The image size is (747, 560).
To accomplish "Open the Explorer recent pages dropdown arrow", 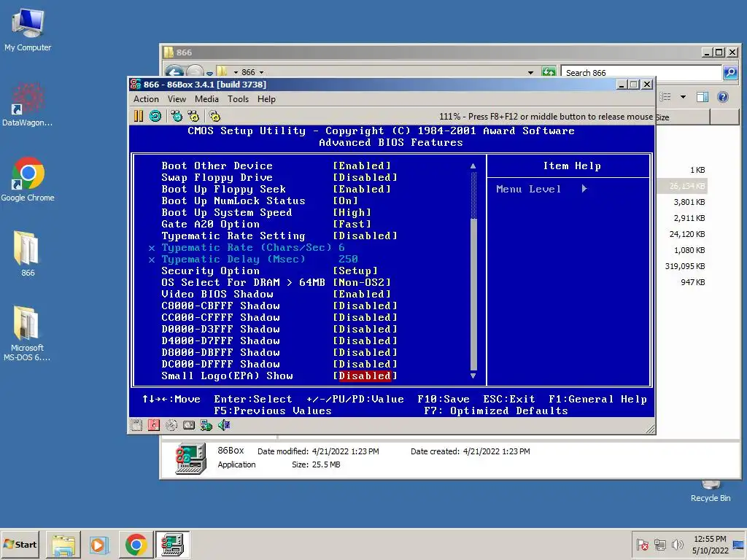I will tap(209, 74).
